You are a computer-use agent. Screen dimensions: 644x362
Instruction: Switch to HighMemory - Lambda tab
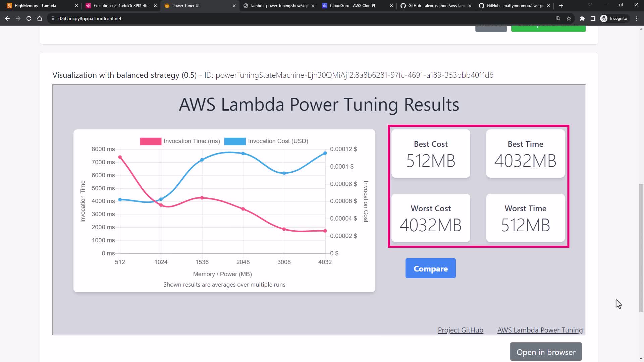pos(35,6)
